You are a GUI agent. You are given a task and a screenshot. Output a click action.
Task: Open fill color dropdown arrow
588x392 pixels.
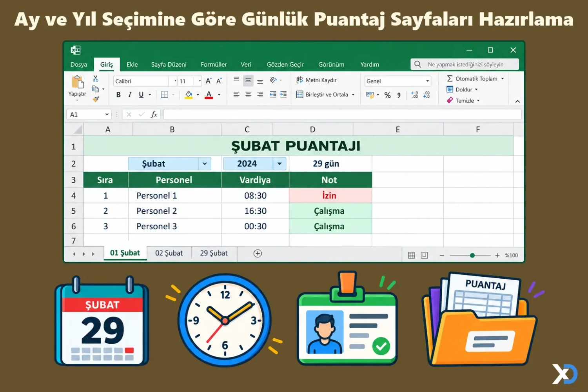(x=198, y=94)
